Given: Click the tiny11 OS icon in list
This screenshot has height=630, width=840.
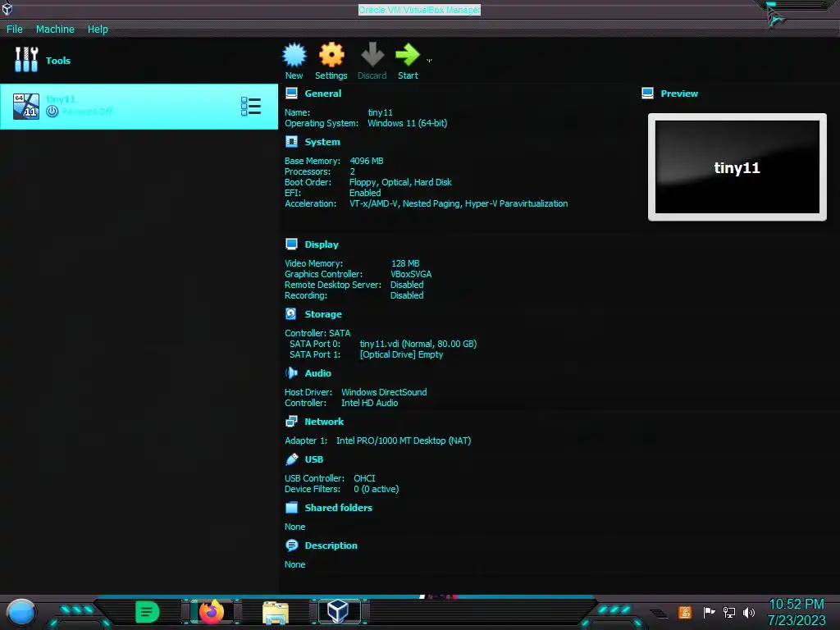Looking at the screenshot, I should pos(26,106).
